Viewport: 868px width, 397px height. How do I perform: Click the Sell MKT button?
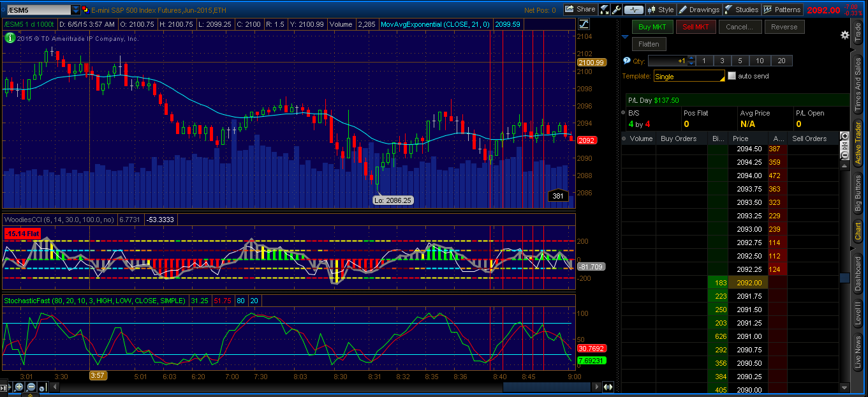[696, 27]
